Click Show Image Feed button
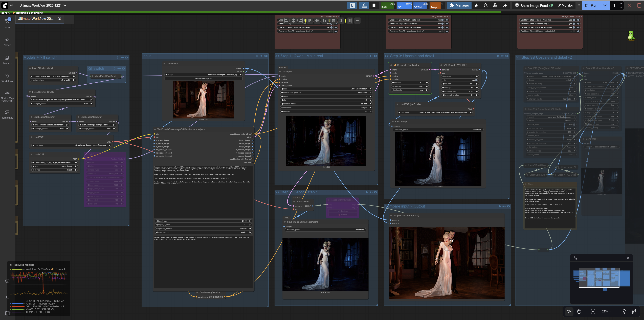 point(534,6)
